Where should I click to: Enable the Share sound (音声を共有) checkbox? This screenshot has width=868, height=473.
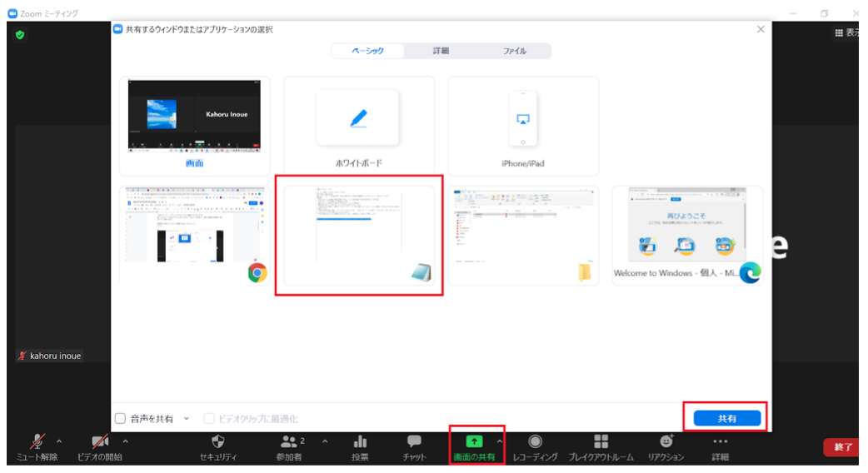point(121,419)
